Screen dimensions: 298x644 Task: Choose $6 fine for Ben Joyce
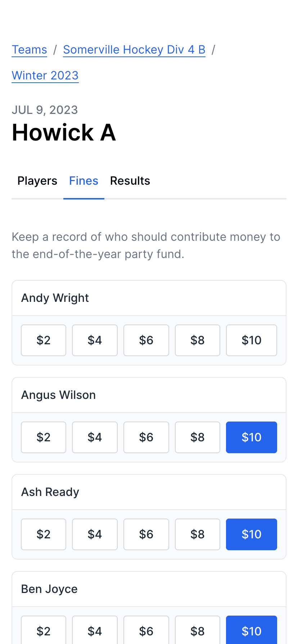pyautogui.click(x=146, y=631)
